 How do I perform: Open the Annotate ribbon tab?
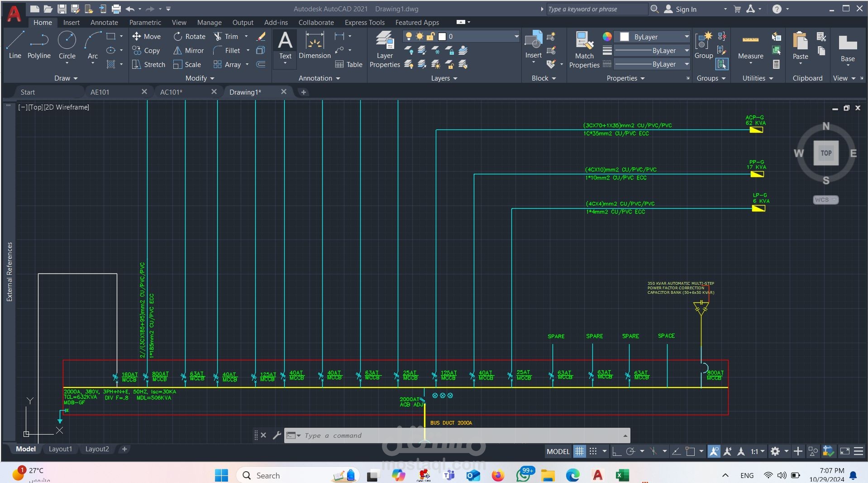[104, 23]
